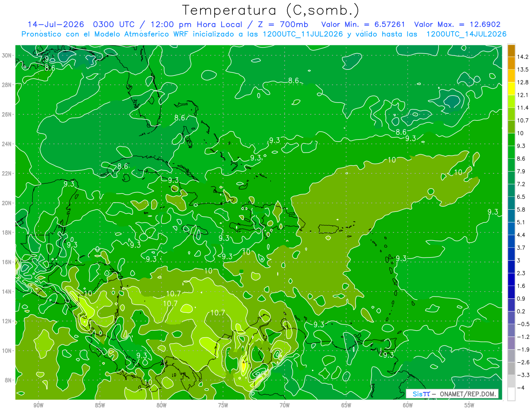The height and width of the screenshot is (411, 532).
Task: Click the colorbar label -4
Action: point(520,388)
